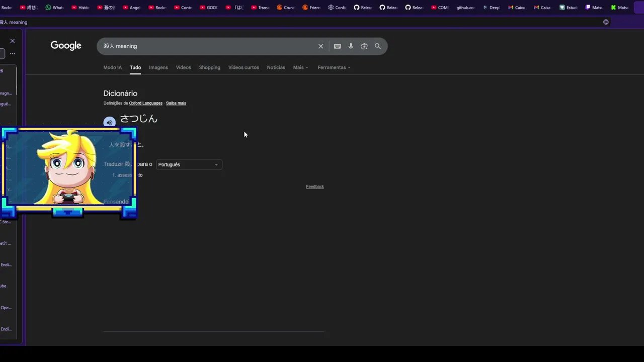The image size is (644, 362).
Task: Open the Saiba mais link
Action: pyautogui.click(x=176, y=103)
